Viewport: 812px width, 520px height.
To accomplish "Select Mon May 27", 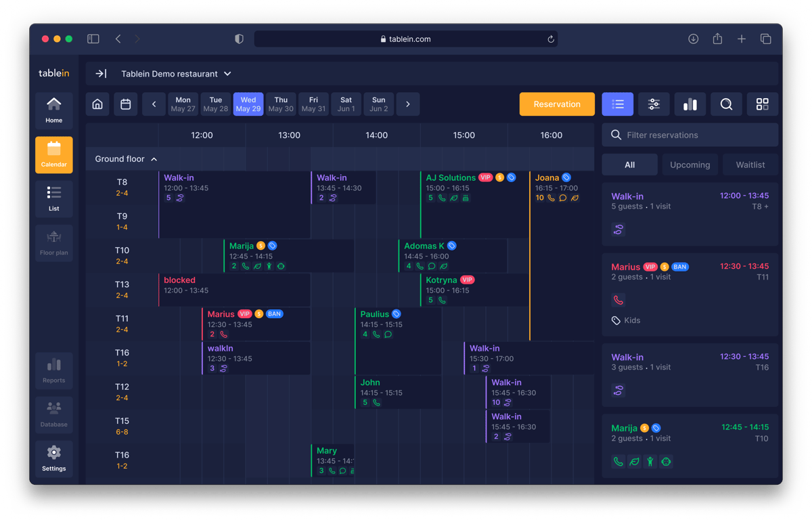I will pyautogui.click(x=183, y=104).
